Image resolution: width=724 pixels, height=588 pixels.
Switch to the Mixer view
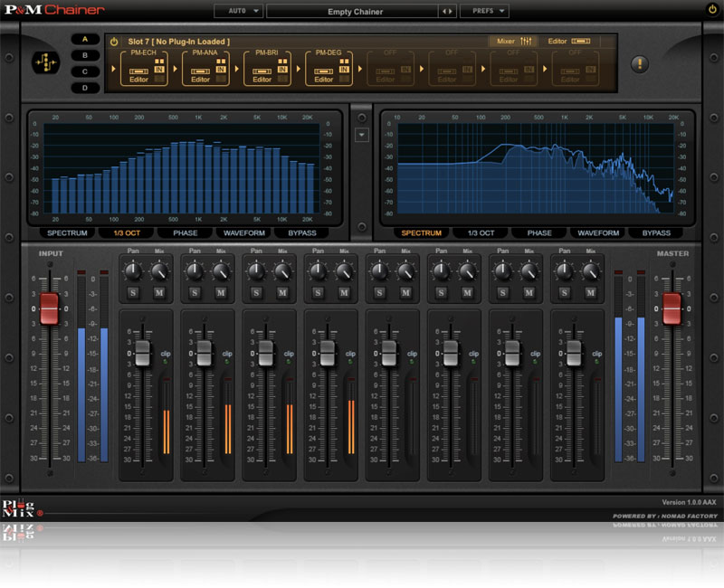point(513,41)
